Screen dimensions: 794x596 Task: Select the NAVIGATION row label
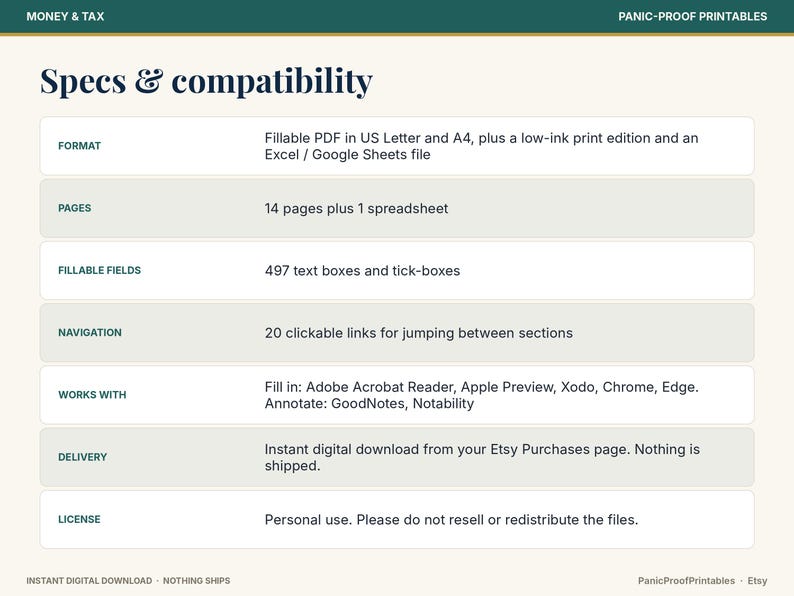tap(90, 333)
